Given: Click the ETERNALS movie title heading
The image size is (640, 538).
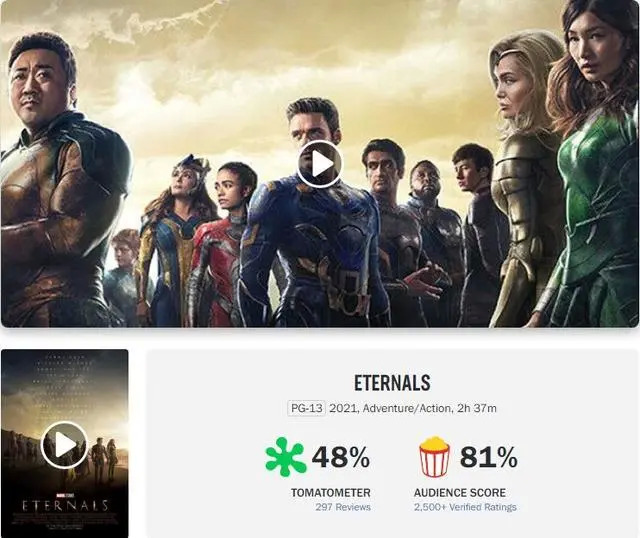Looking at the screenshot, I should pos(392,383).
